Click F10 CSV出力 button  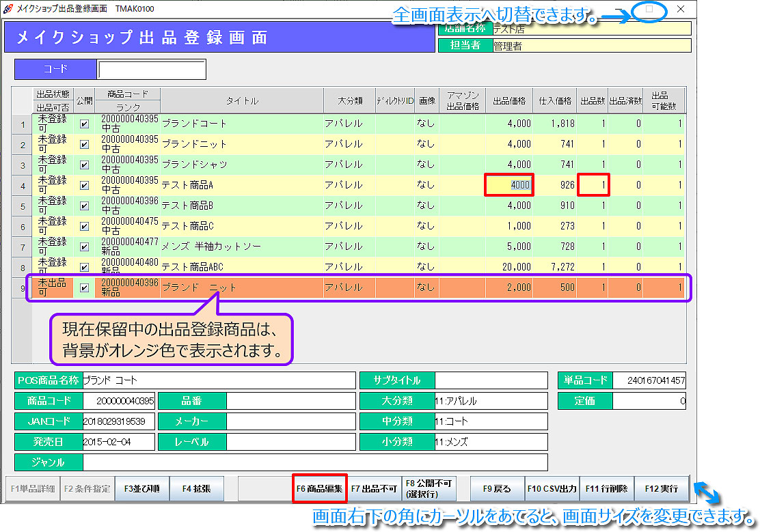[x=552, y=489]
